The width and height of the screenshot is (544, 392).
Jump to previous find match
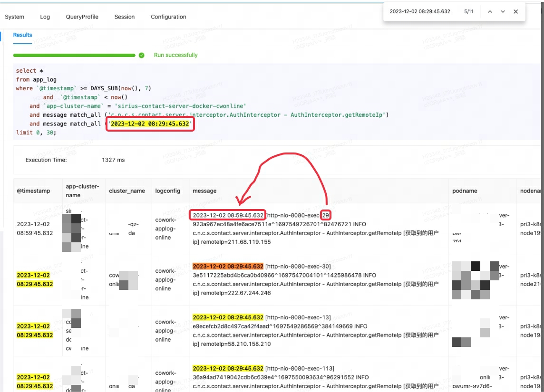[490, 12]
